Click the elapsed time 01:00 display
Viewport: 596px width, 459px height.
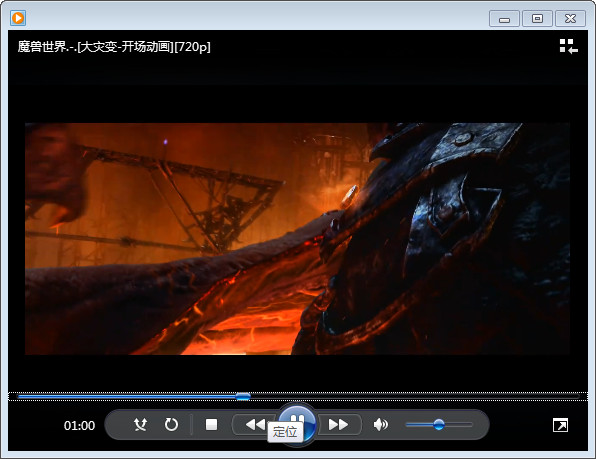(x=79, y=426)
